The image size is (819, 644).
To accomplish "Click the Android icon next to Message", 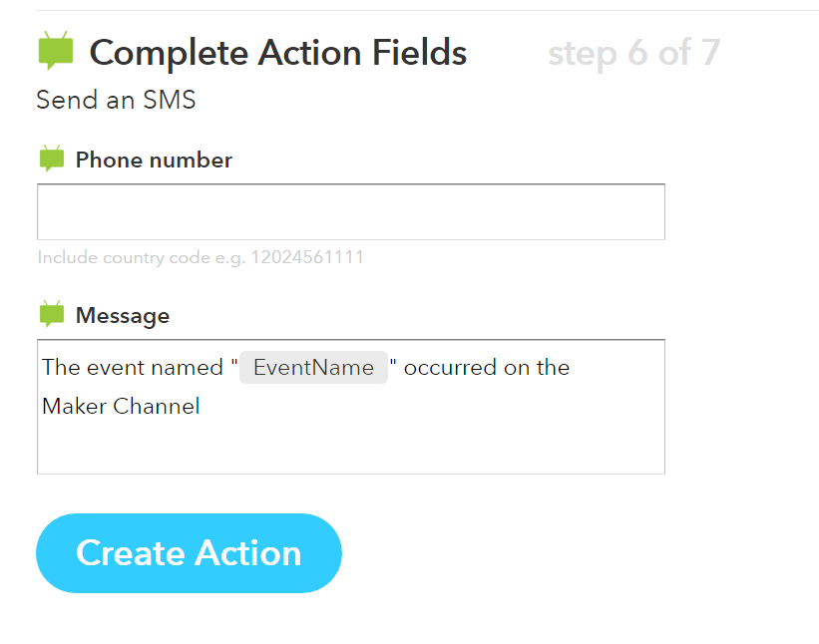I will coord(51,315).
